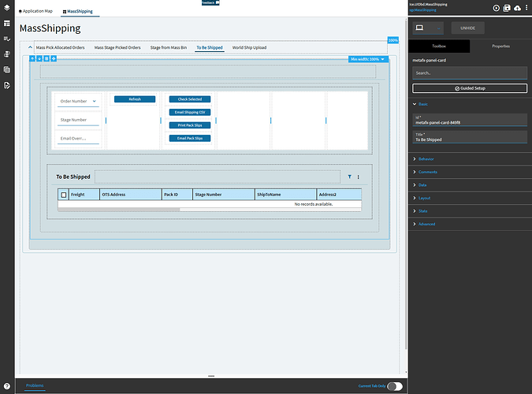Click the save all icon
Viewport: 532px width, 394px height.
[507, 8]
